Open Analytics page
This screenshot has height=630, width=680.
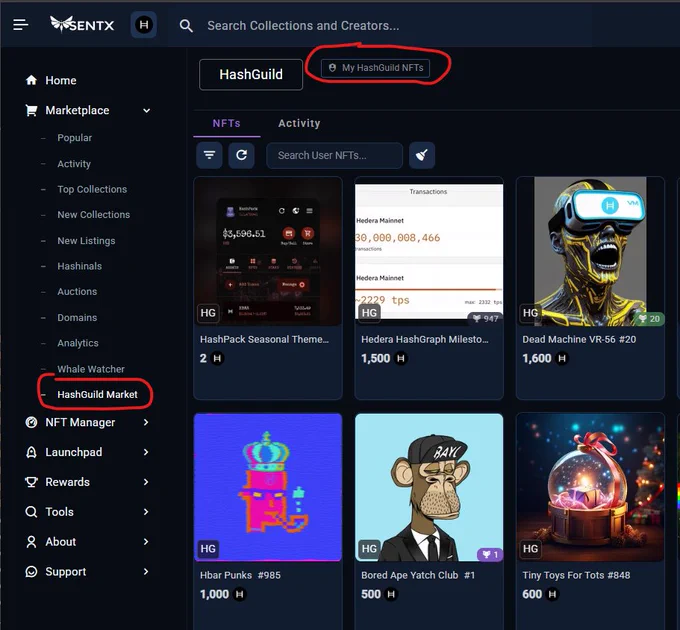(78, 343)
